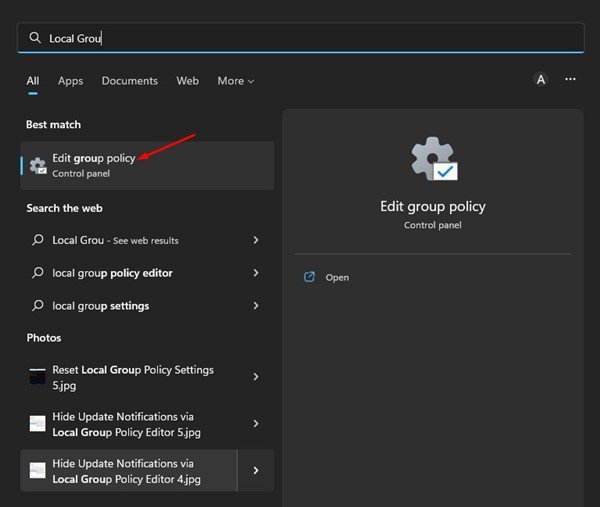Click 'Edit group policy' title in preview pane

(433, 207)
